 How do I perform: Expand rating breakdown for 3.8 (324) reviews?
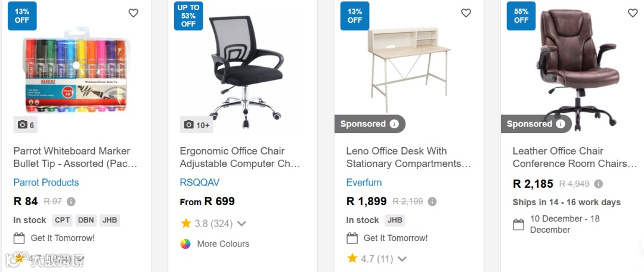click(x=241, y=224)
